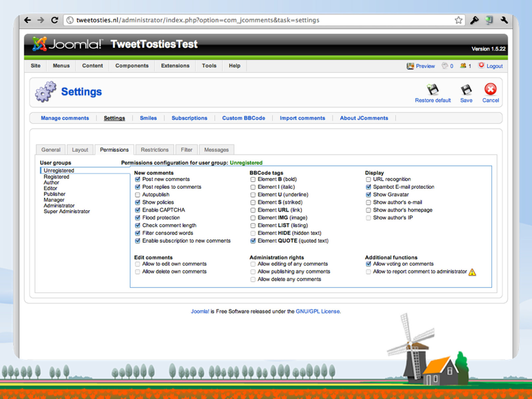
Task: Click the warning triangle next to report comment
Action: click(472, 272)
